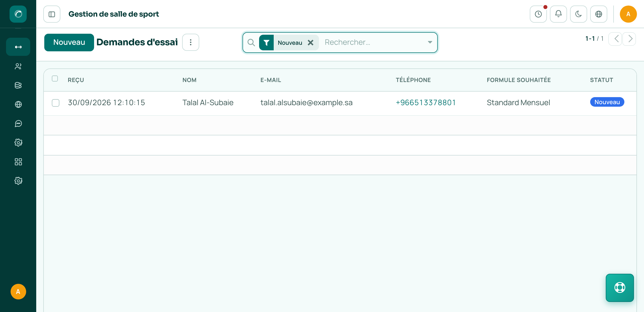The height and width of the screenshot is (312, 644).
Task: Open the chat bubble icon in sidebar
Action: tap(18, 124)
